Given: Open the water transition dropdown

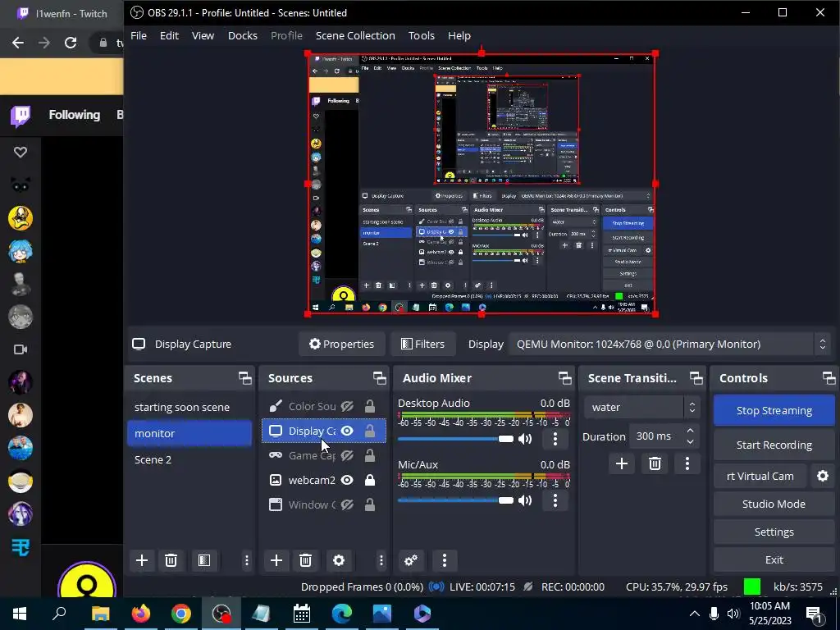Looking at the screenshot, I should 641,407.
